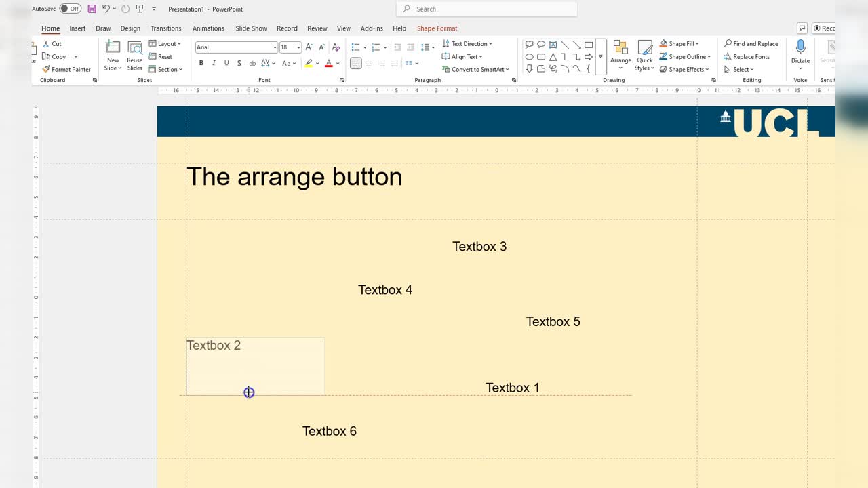Cut the selection
868x488 pixels.
point(52,43)
